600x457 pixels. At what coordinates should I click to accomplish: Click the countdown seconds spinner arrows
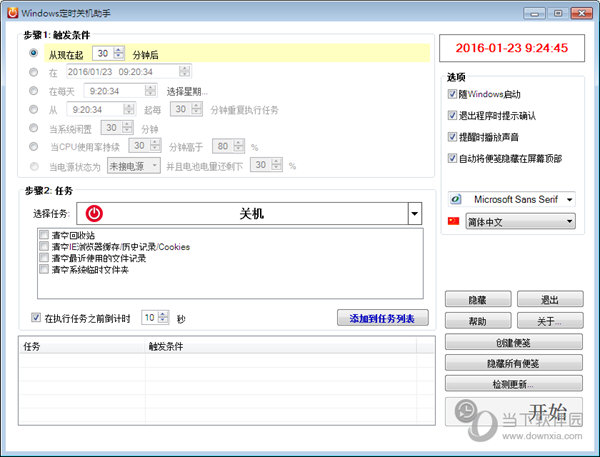163,317
